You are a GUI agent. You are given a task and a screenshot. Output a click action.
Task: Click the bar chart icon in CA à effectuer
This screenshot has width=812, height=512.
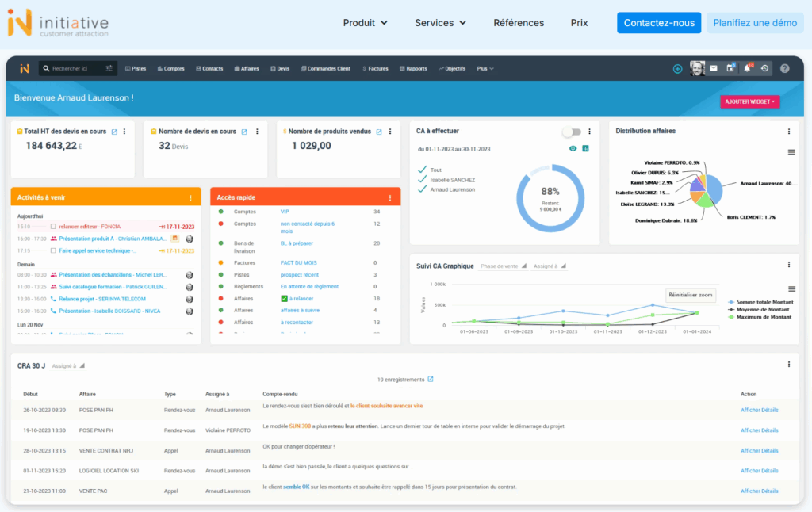point(586,148)
